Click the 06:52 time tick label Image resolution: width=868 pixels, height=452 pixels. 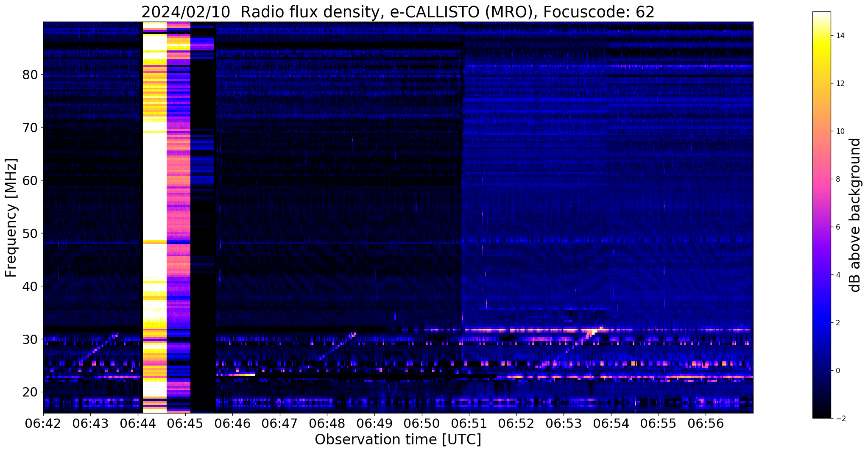click(x=516, y=424)
